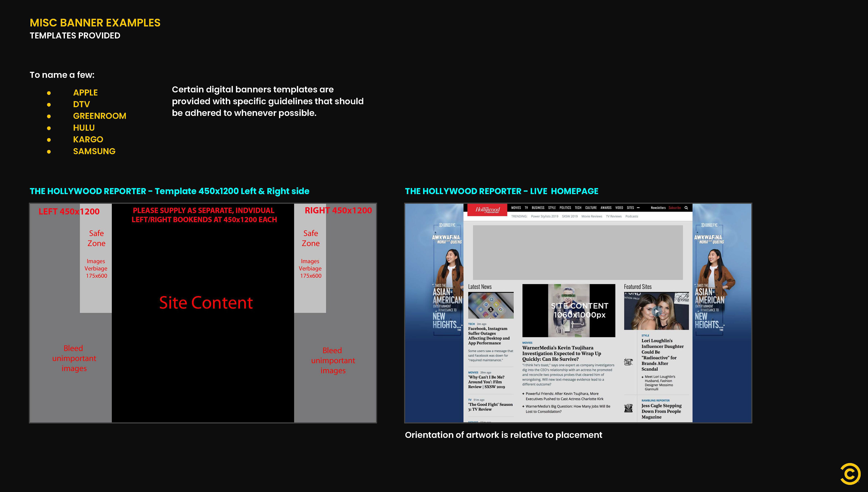Click the MISC BANNER EXAMPLES title
868x492 pixels.
(95, 23)
